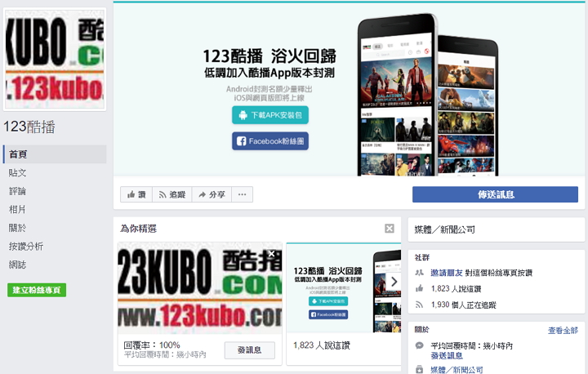588x374 pixels.
Task: Click the 1,823 人說這讚 text in community box
Action: pos(456,288)
